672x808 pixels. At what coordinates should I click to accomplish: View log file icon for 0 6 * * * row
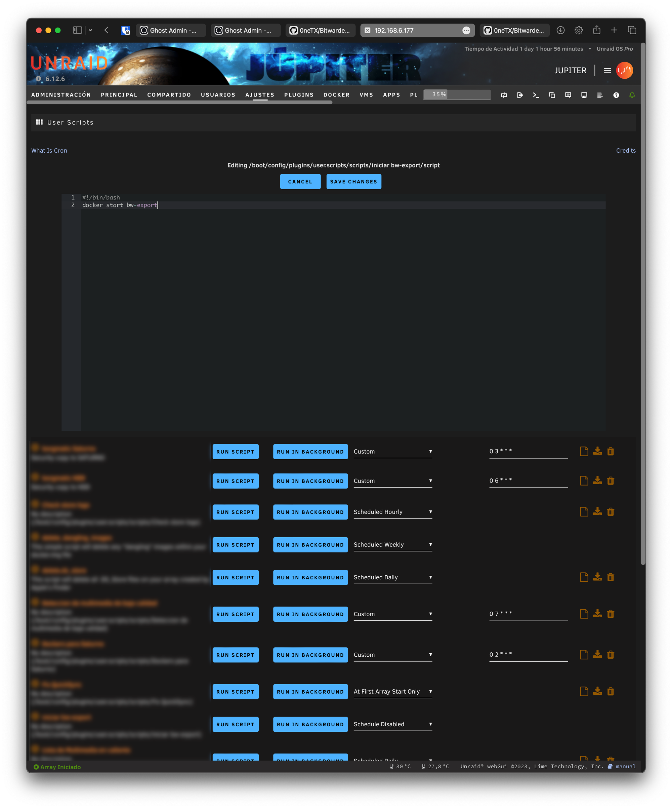[x=584, y=480]
